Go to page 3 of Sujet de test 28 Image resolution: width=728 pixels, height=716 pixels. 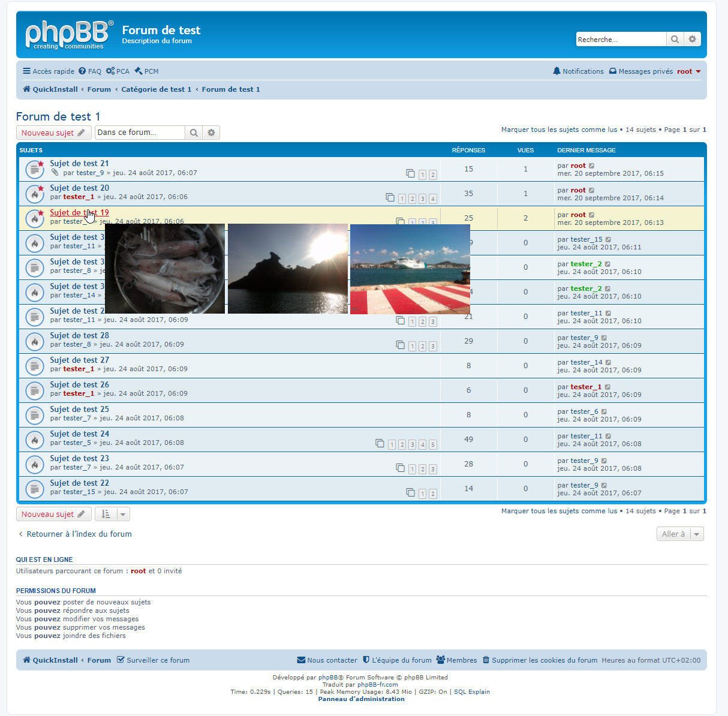click(x=433, y=346)
